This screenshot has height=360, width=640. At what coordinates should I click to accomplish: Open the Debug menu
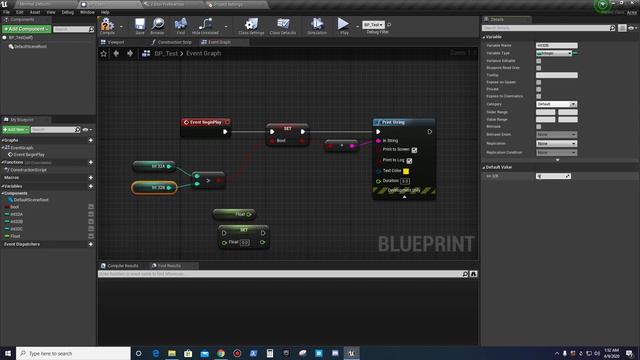(67, 12)
